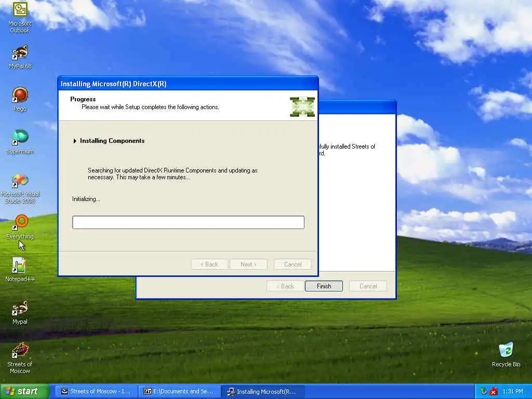This screenshot has height=399, width=532.
Task: Select the Microsoft Visual Studio 2008 icon
Action: point(20,189)
